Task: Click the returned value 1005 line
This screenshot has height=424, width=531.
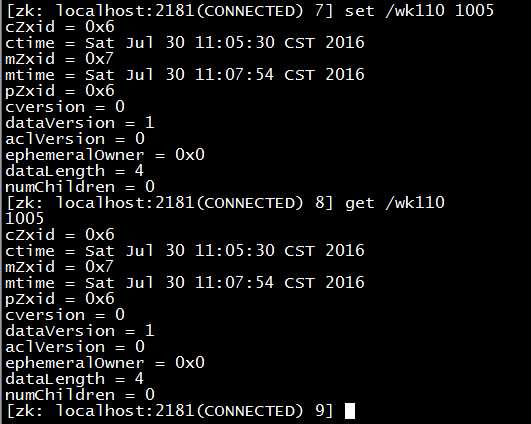Action: pos(24,218)
